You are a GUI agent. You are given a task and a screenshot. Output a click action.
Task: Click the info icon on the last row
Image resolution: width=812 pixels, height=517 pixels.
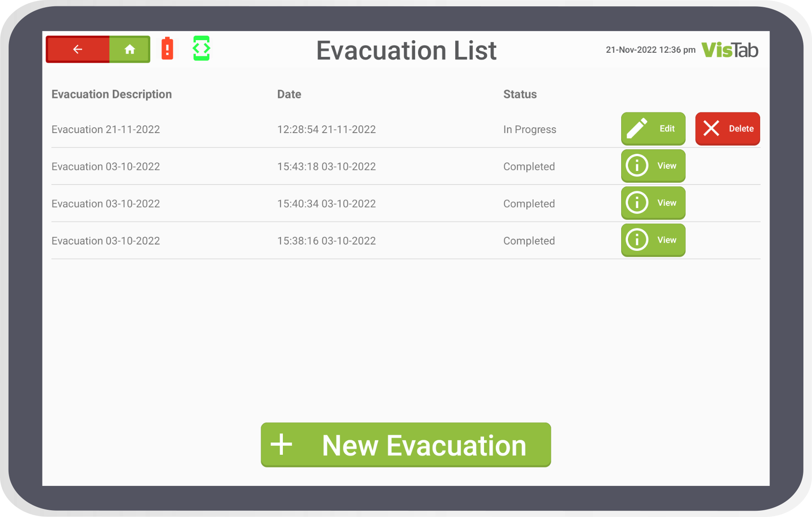(637, 240)
